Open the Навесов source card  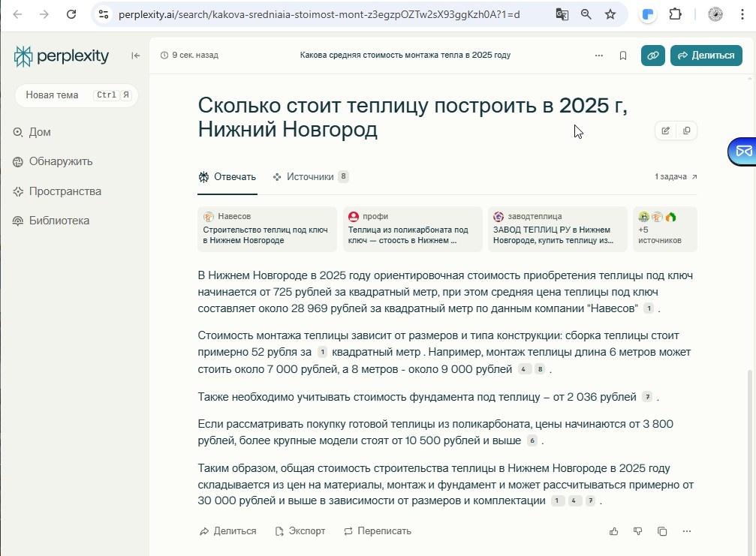[267, 229]
